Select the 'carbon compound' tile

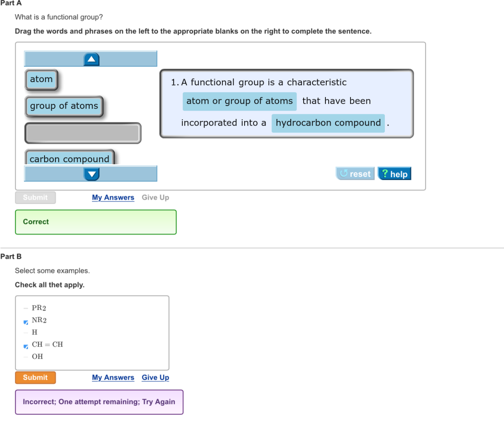click(70, 159)
